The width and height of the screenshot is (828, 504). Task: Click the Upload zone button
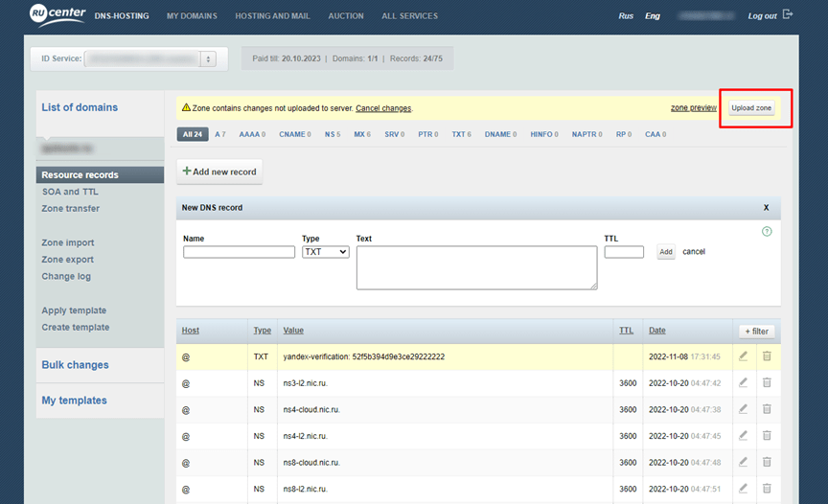click(x=751, y=107)
